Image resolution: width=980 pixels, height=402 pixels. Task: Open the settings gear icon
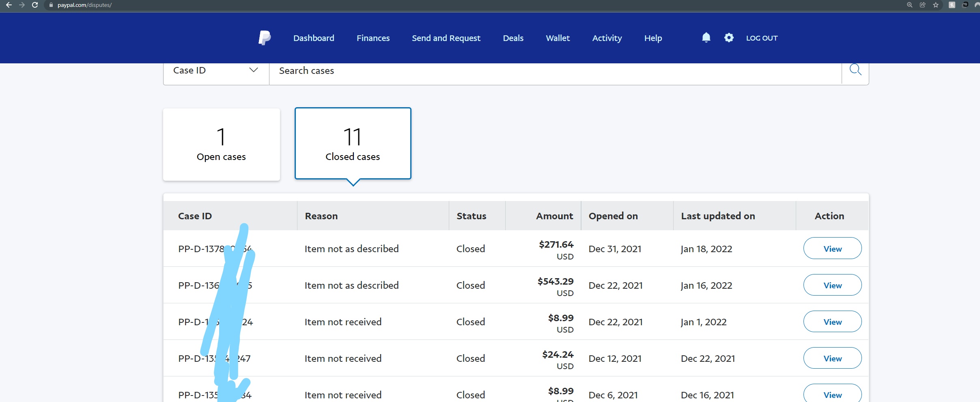tap(729, 38)
